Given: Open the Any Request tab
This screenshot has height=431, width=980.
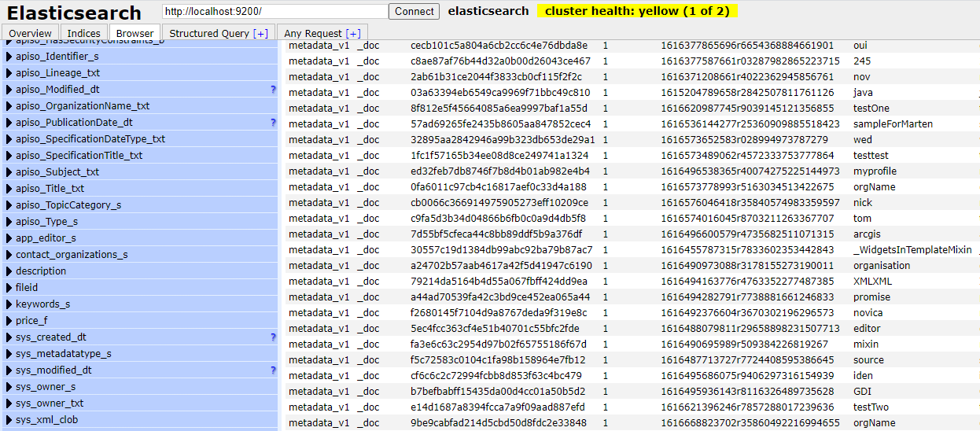Looking at the screenshot, I should click(322, 33).
